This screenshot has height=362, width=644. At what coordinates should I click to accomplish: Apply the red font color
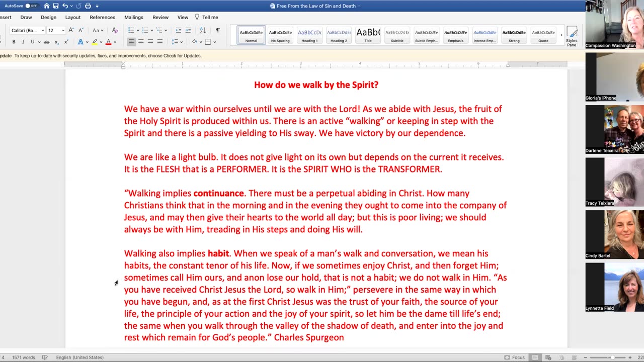coord(108,42)
